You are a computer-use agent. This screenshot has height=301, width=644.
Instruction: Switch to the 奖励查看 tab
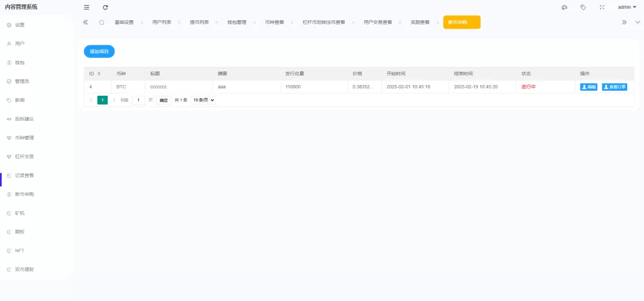click(x=420, y=22)
